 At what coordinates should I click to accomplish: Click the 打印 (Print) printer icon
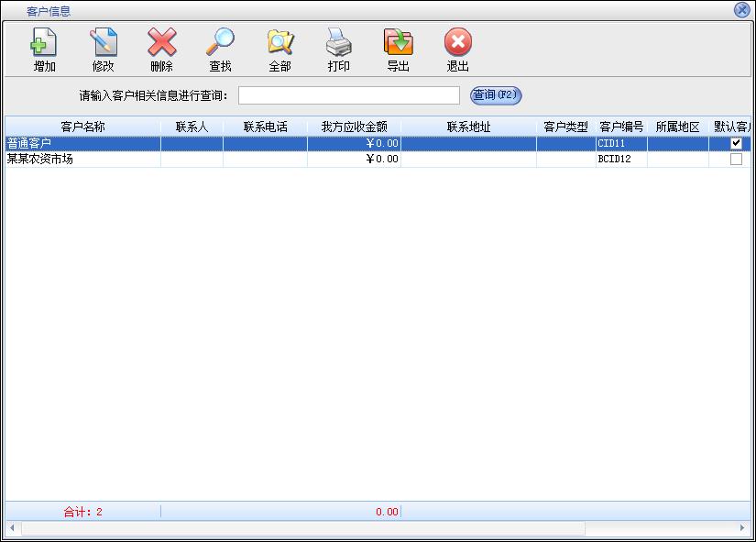click(x=338, y=43)
